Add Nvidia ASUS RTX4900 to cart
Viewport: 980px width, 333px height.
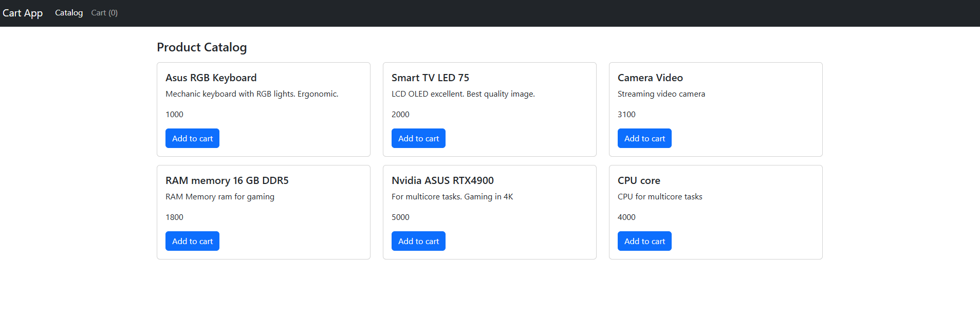pyautogui.click(x=418, y=241)
